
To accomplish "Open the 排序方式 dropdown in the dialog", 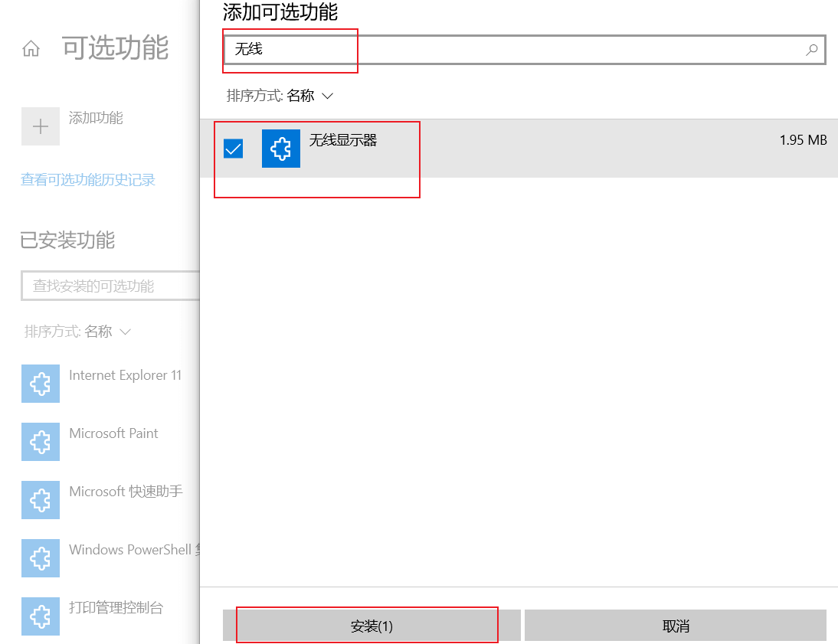I will [280, 96].
